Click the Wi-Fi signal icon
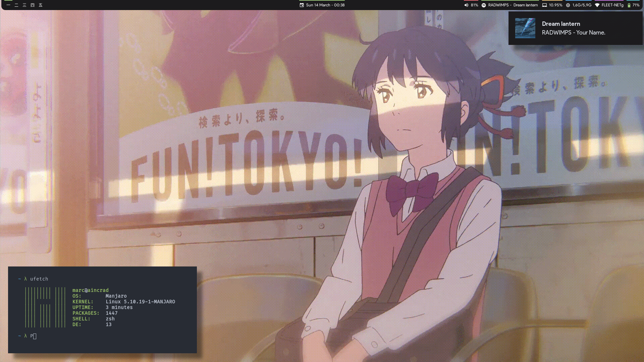The height and width of the screenshot is (362, 644). pyautogui.click(x=597, y=5)
